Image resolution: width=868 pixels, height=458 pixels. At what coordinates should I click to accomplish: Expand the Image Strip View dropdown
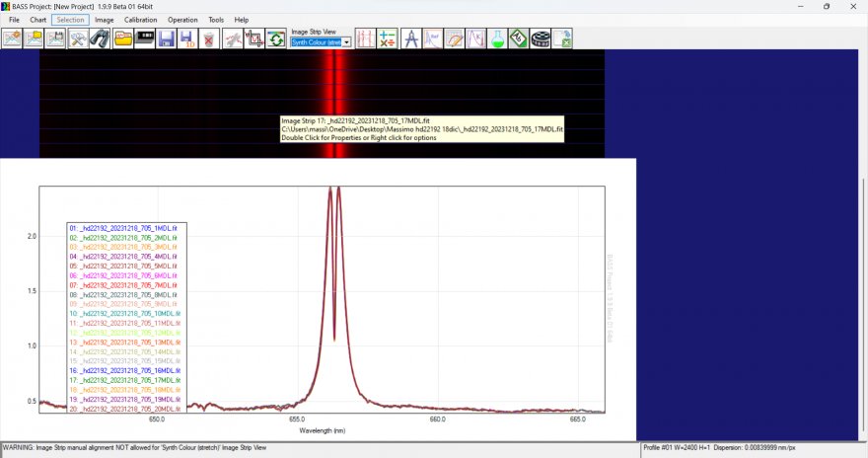(346, 42)
